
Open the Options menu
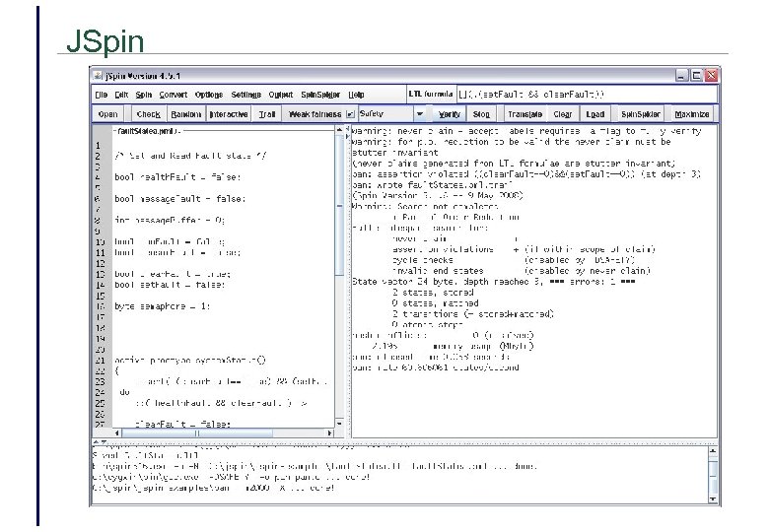point(208,95)
